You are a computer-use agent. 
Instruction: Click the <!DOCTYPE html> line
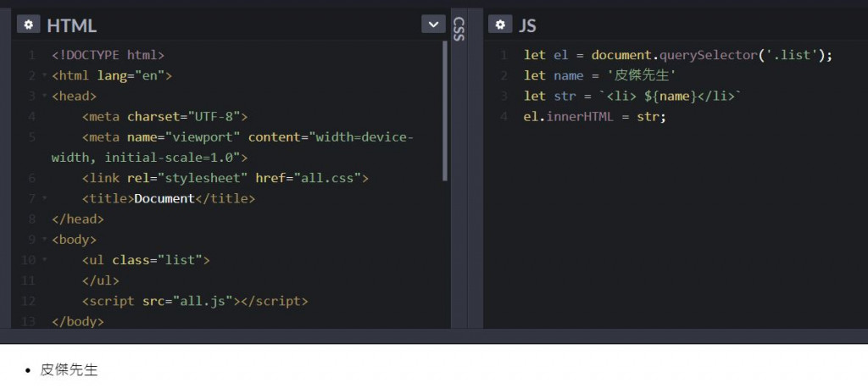(108, 55)
